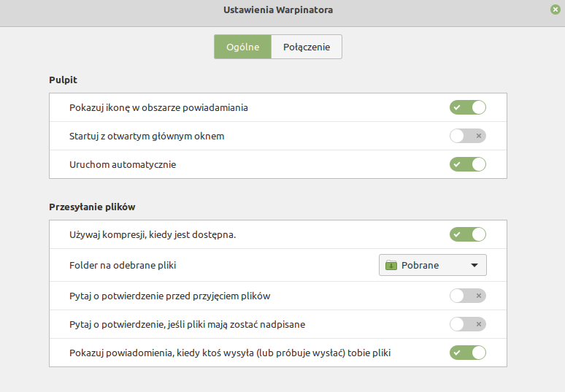This screenshot has width=565, height=392.
Task: Click the Przesyłanie plików section heading
Action: (92, 207)
